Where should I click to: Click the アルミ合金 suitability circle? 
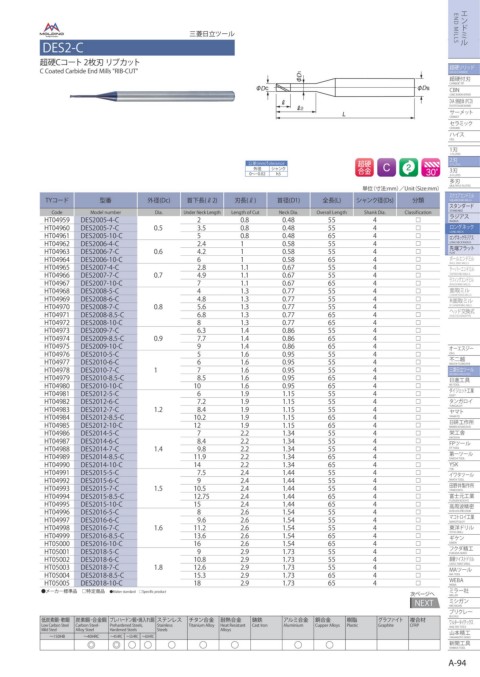click(x=298, y=645)
